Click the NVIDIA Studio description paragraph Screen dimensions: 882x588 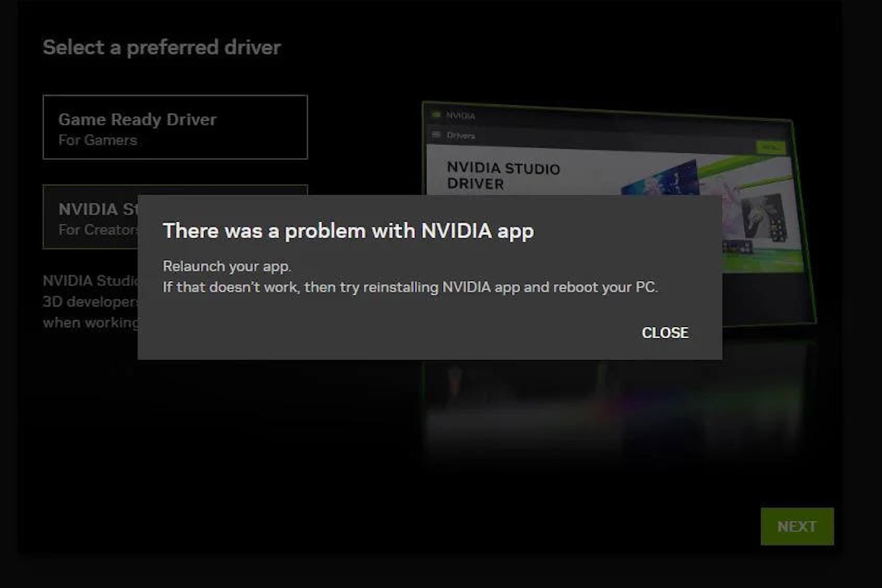(x=90, y=302)
